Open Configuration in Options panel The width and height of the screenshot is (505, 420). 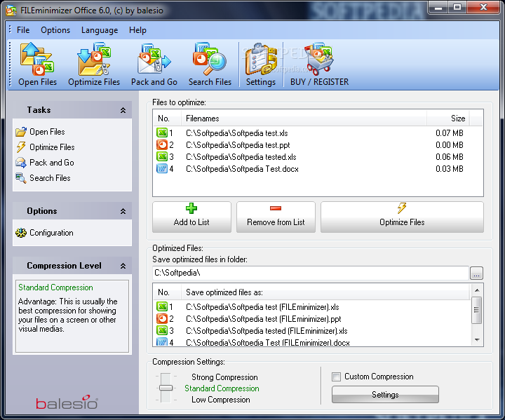tap(44, 233)
